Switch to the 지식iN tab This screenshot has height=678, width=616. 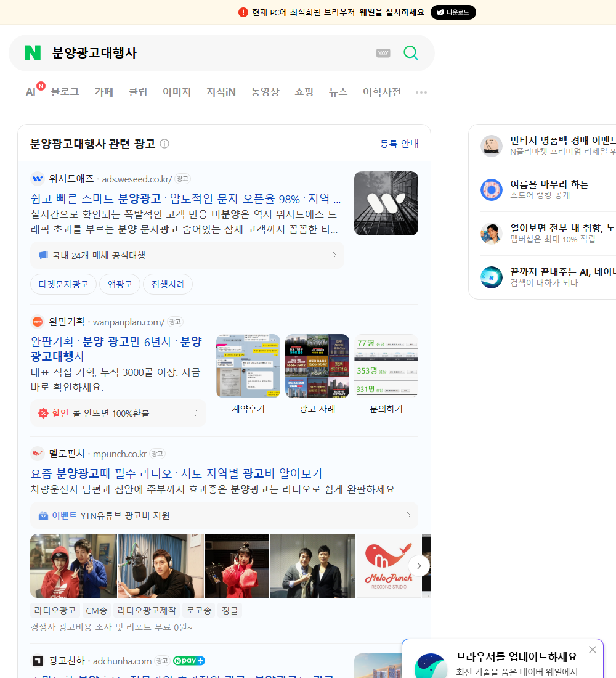pos(221,92)
